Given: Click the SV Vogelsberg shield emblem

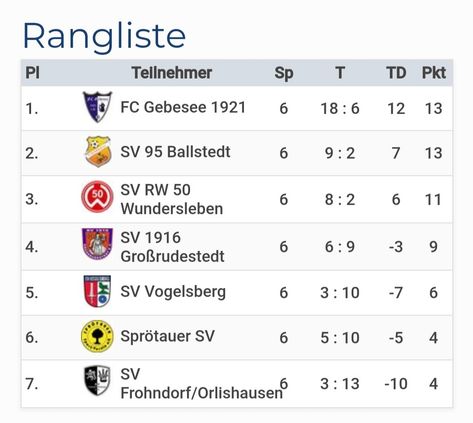Looking at the screenshot, I should pos(97,291).
